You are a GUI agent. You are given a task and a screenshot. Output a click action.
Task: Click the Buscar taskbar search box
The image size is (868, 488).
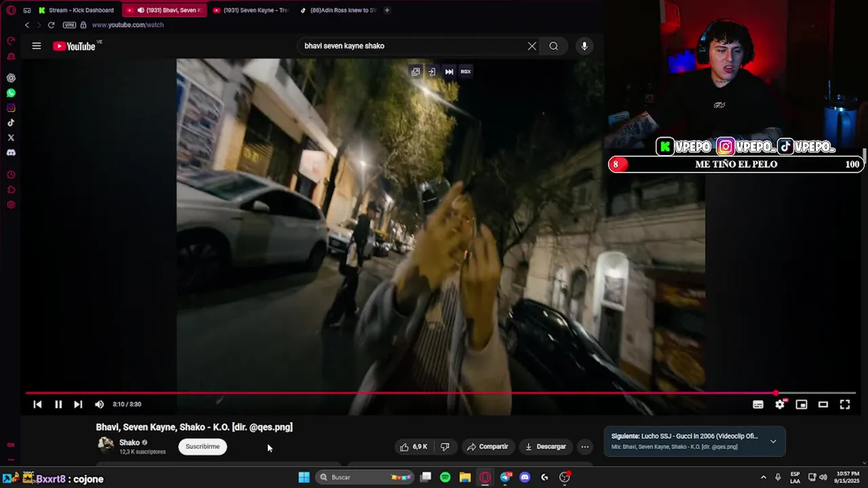(x=366, y=477)
